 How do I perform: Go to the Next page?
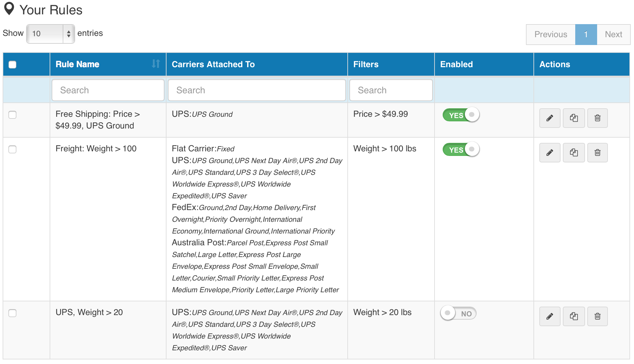613,34
